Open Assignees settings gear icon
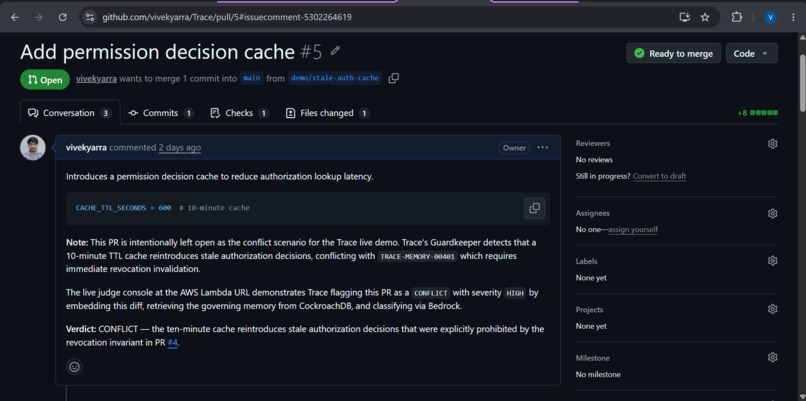 (772, 213)
